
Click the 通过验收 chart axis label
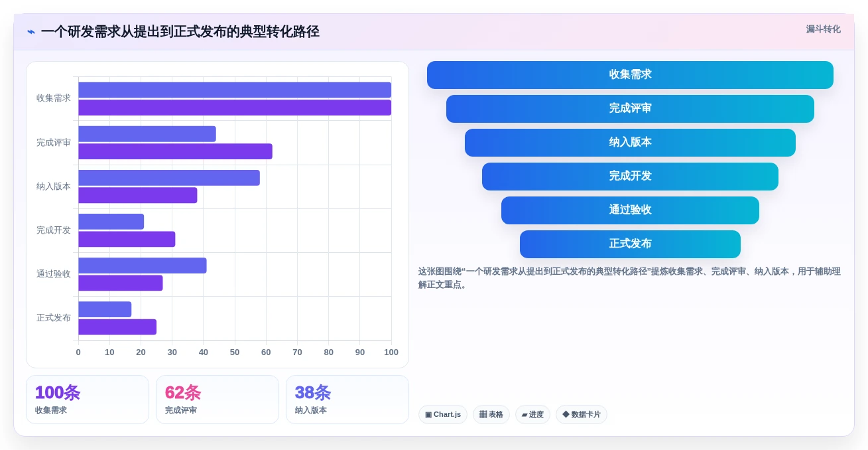pyautogui.click(x=54, y=273)
